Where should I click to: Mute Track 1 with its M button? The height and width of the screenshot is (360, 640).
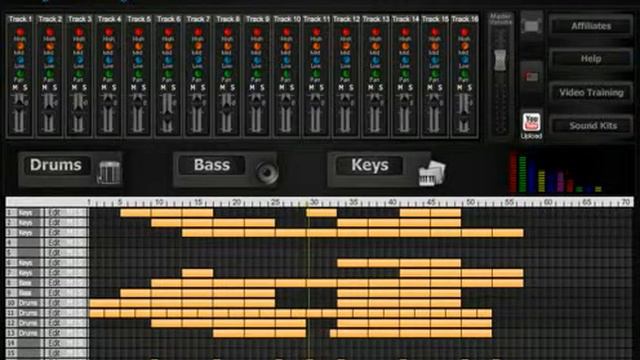tap(15, 88)
